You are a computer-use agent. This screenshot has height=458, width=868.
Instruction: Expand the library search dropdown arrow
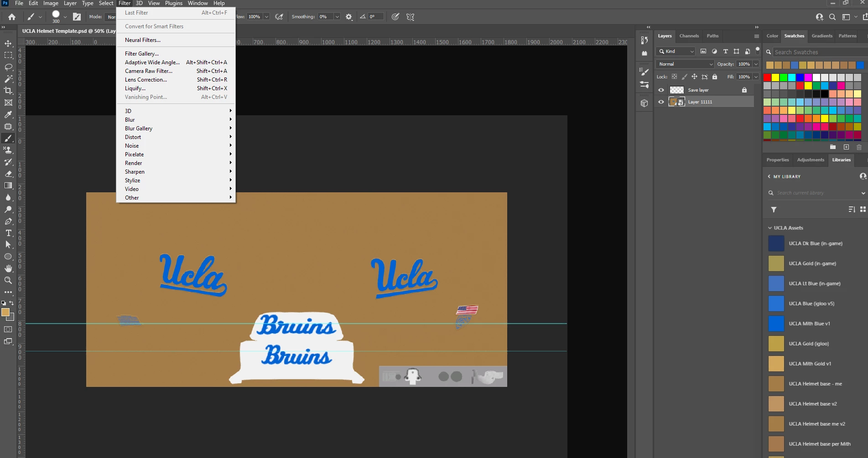tap(863, 193)
